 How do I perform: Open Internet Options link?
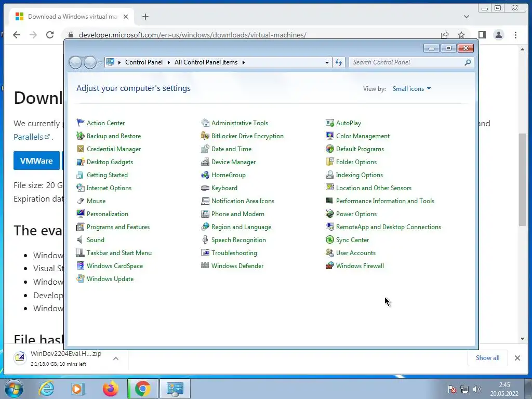109,188
